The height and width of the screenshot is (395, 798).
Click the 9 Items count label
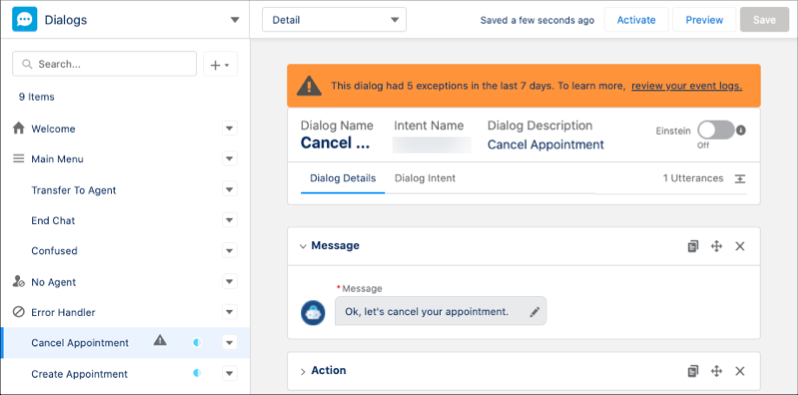tap(37, 97)
